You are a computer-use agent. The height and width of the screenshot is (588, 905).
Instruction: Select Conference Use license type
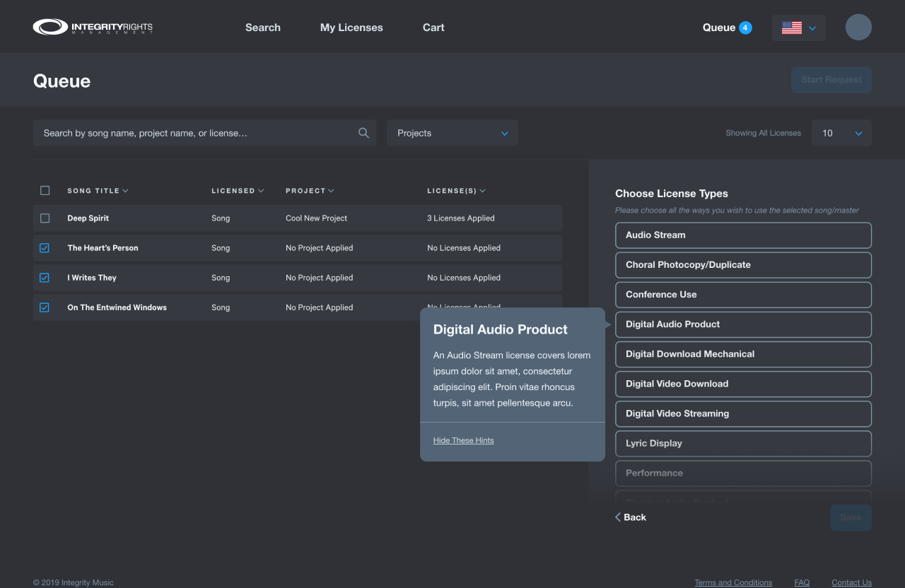743,295
